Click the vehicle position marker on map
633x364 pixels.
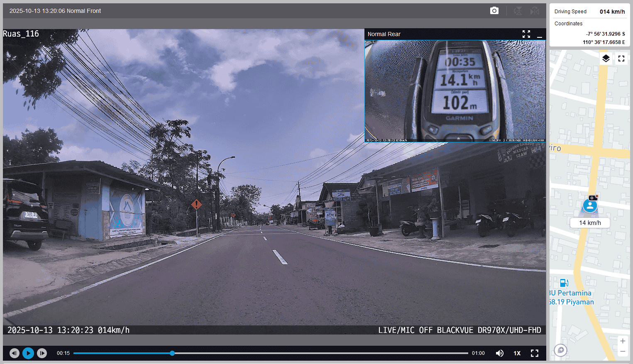coord(590,205)
